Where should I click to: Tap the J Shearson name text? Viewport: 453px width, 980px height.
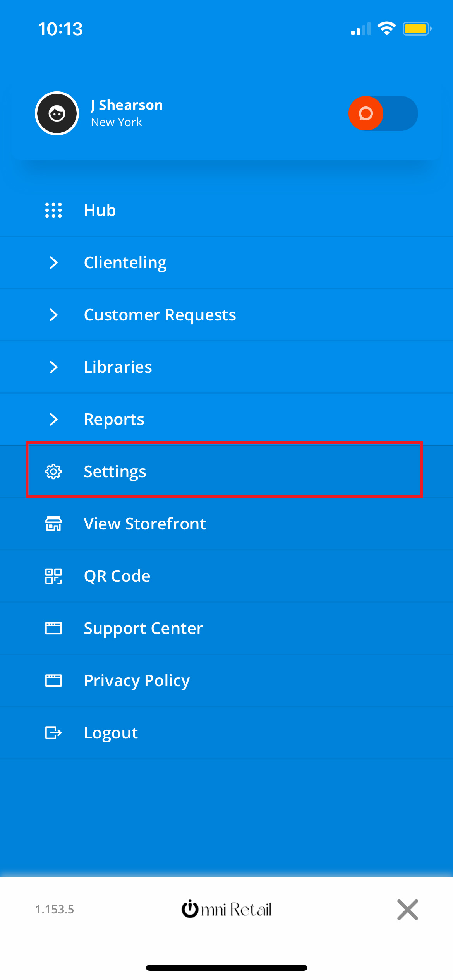(x=127, y=105)
